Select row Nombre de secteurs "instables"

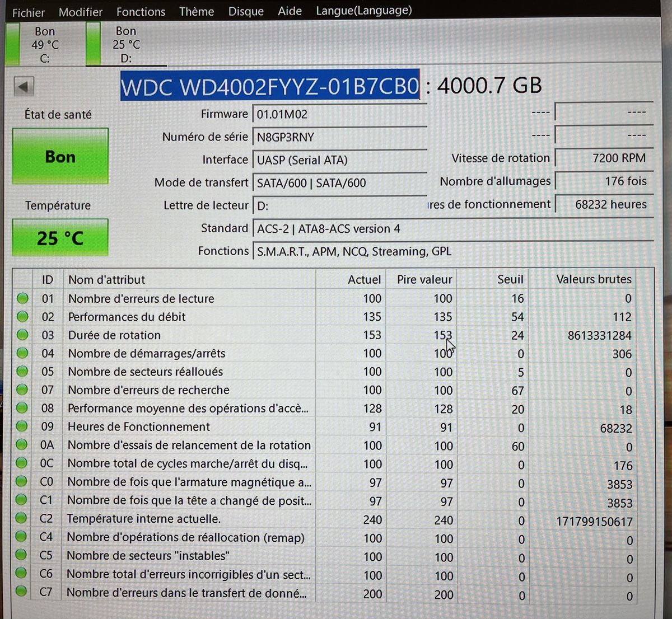pyautogui.click(x=325, y=557)
